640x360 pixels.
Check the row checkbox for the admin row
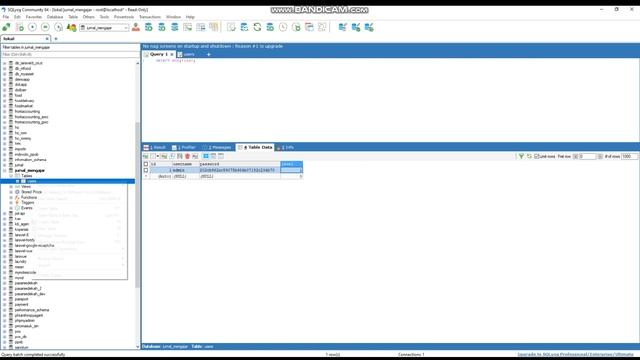(146, 170)
